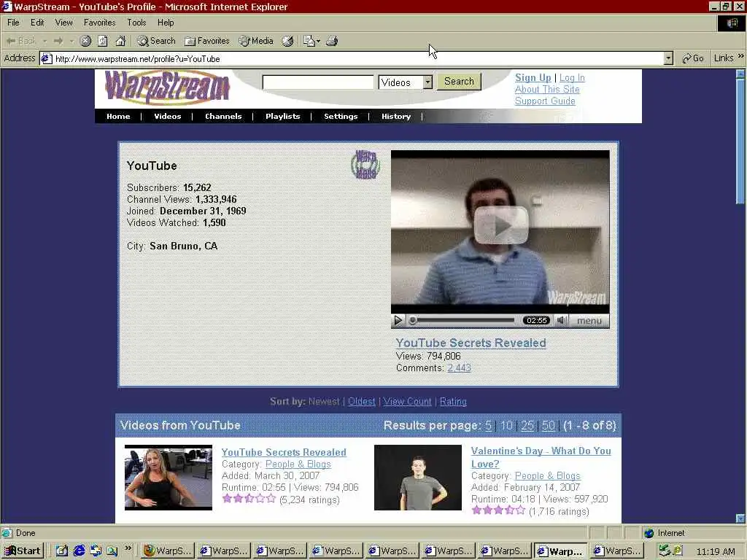Go to the Videos nav tab
Screen dimensions: 747x560
167,116
